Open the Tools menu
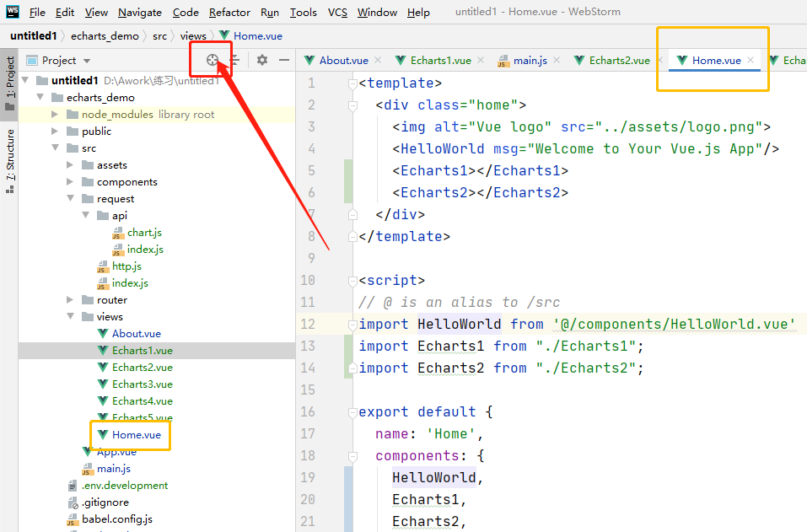Image resolution: width=807 pixels, height=532 pixels. [x=303, y=13]
